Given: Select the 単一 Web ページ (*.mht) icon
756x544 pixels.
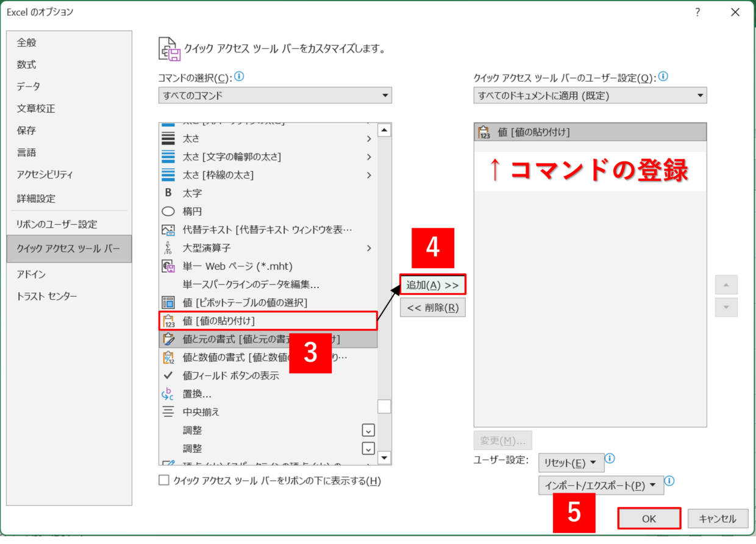Looking at the screenshot, I should [x=168, y=266].
